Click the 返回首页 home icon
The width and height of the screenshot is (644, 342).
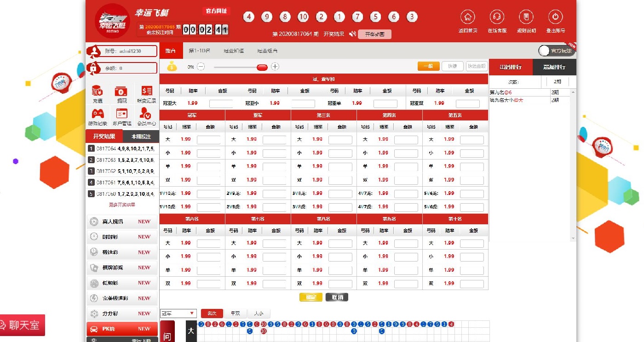pyautogui.click(x=468, y=17)
